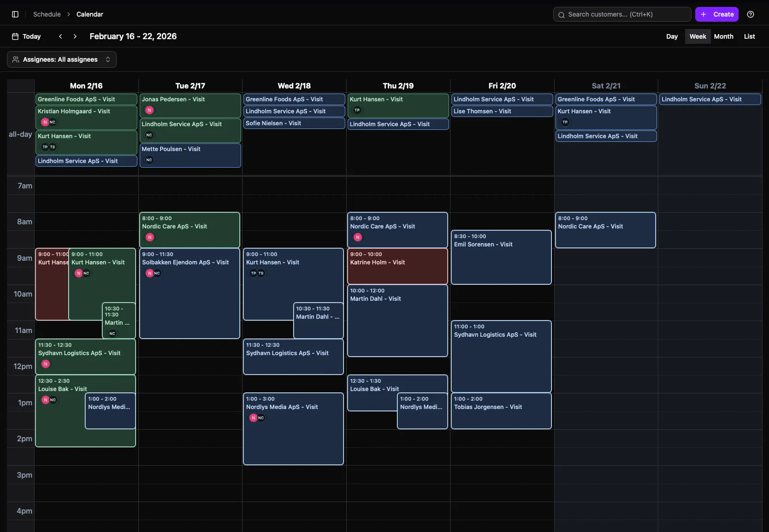Click the Search customers field
This screenshot has height=532, width=769.
pyautogui.click(x=622, y=14)
